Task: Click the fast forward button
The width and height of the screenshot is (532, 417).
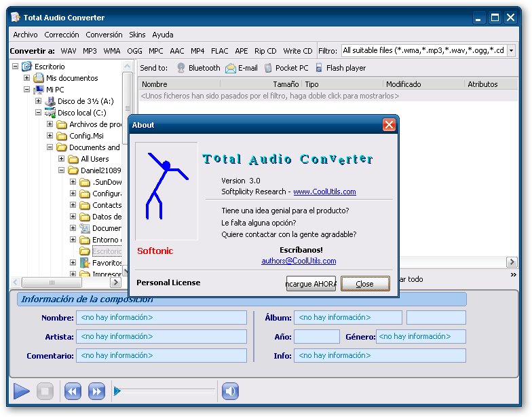Action: (96, 391)
